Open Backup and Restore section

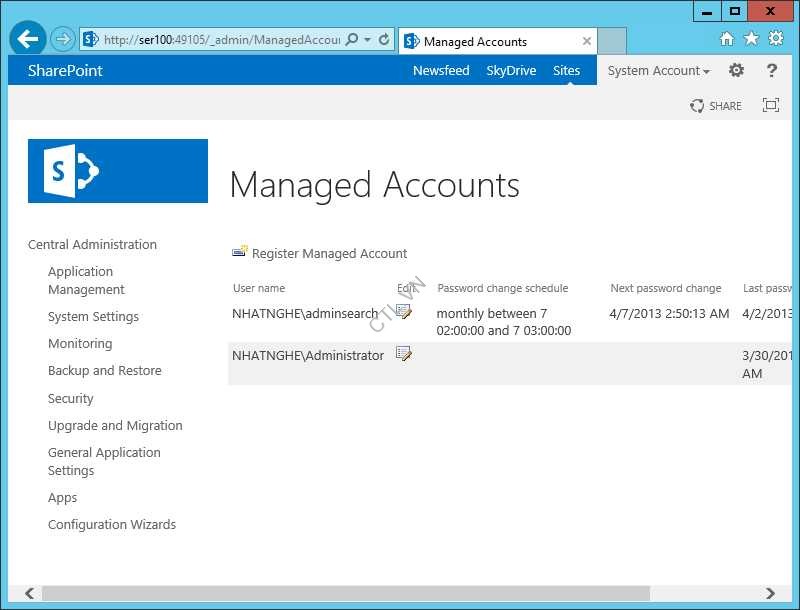(x=105, y=371)
